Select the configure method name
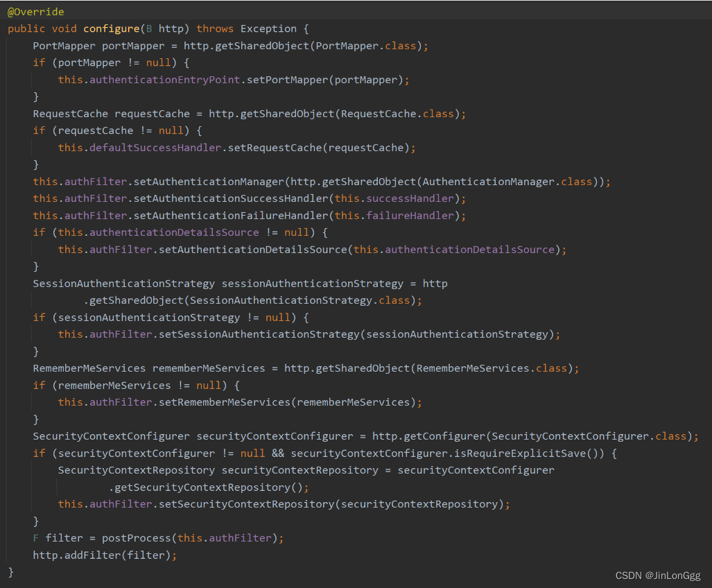The height and width of the screenshot is (588, 712). coord(111,28)
